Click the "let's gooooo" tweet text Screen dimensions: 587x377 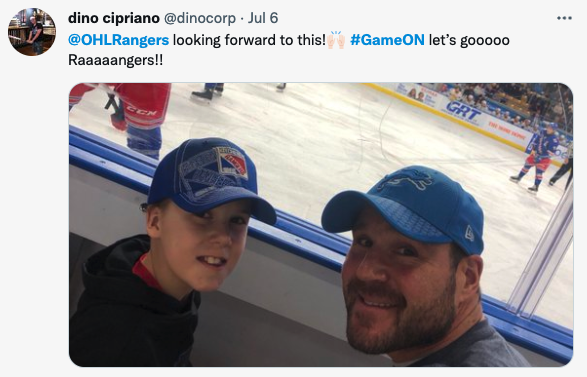(x=469, y=40)
